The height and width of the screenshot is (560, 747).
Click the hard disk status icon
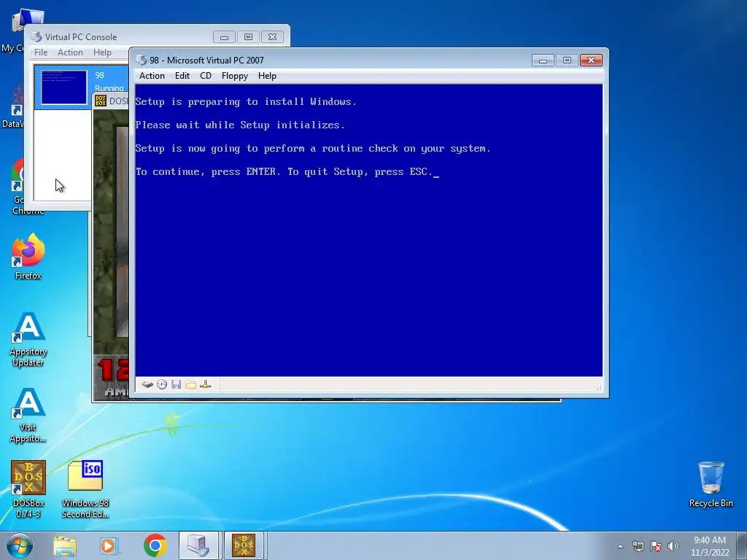tap(147, 384)
